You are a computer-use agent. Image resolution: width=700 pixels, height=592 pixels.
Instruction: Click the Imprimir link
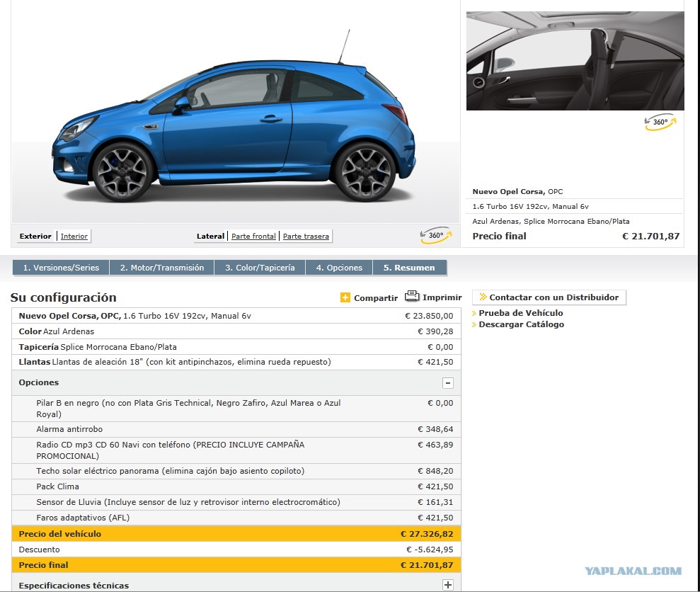(x=442, y=297)
